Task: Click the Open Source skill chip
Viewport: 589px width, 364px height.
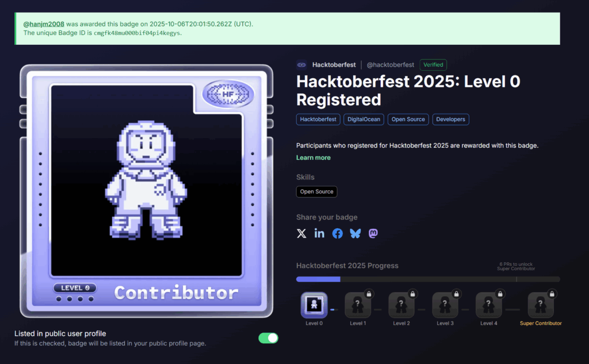Action: coord(317,191)
